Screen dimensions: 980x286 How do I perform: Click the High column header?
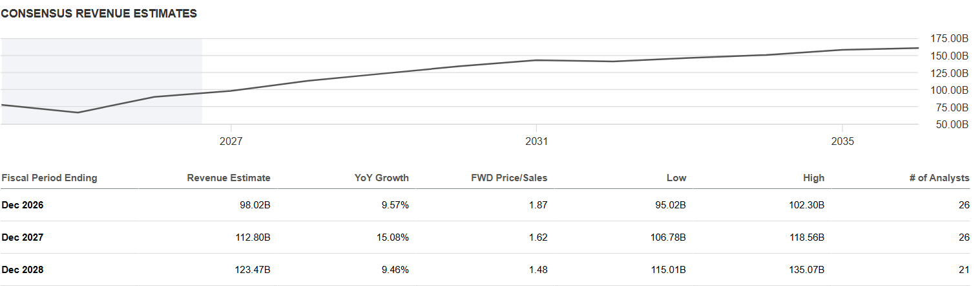[x=814, y=178]
